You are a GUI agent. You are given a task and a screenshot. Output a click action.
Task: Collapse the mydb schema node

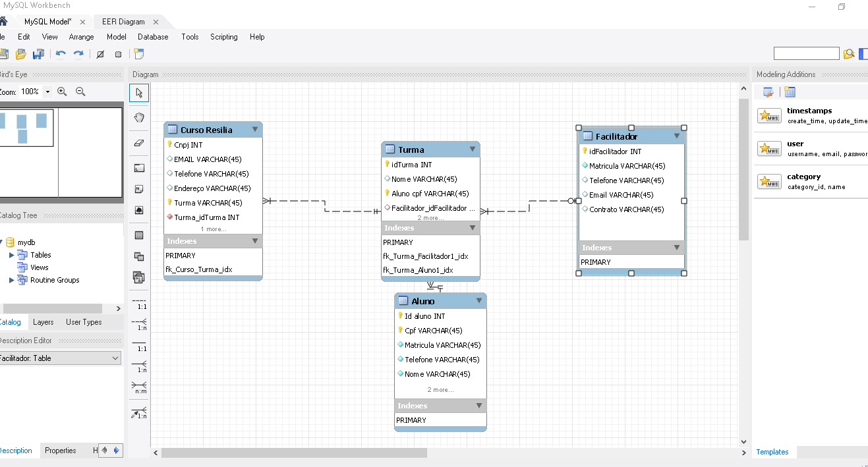click(x=1, y=242)
